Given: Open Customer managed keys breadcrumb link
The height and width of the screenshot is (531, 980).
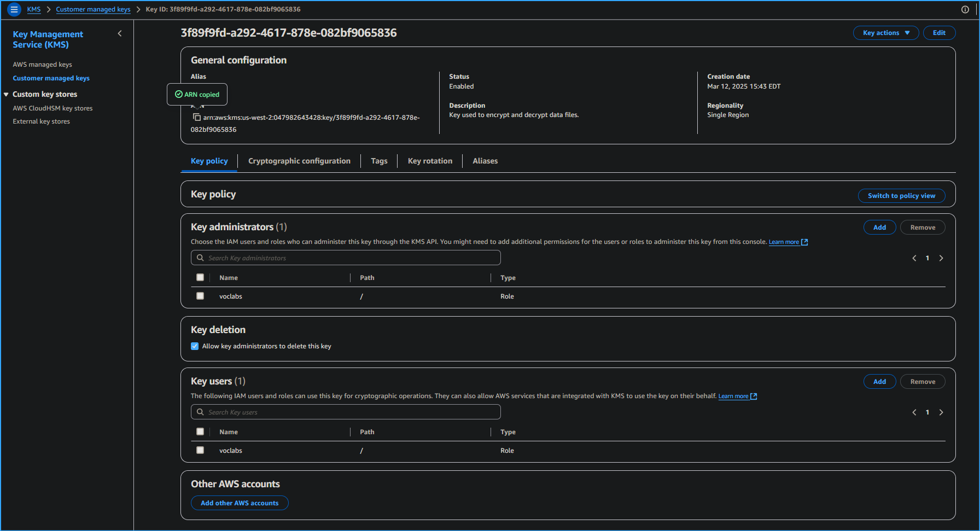Looking at the screenshot, I should 93,9.
